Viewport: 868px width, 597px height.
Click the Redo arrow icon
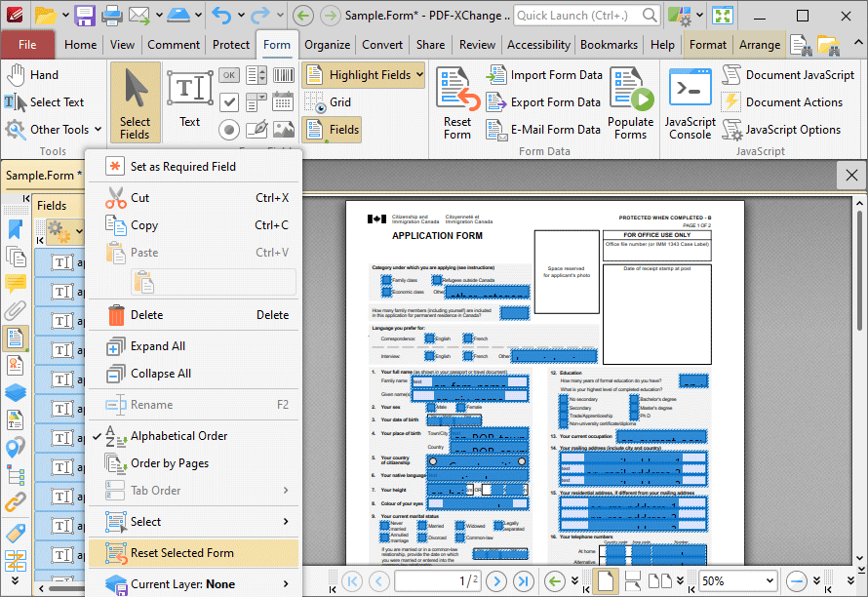tap(260, 15)
